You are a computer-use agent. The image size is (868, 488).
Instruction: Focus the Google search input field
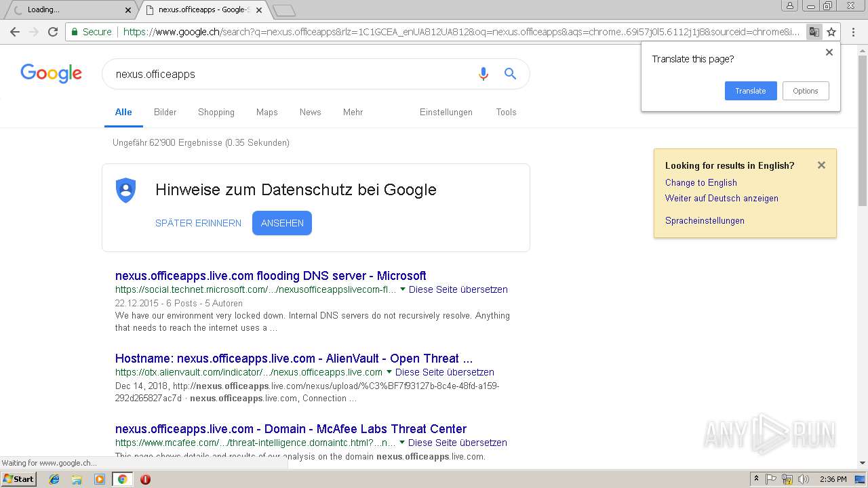[292, 74]
